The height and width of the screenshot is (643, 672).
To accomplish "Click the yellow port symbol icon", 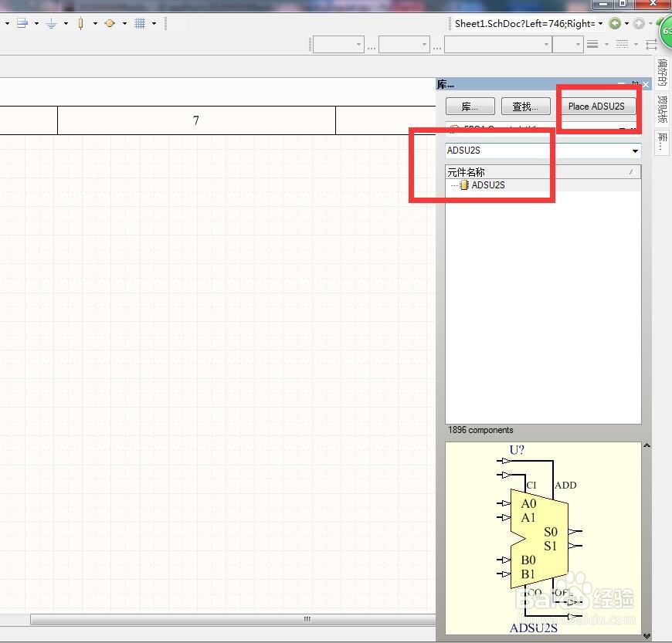I will coord(110,23).
